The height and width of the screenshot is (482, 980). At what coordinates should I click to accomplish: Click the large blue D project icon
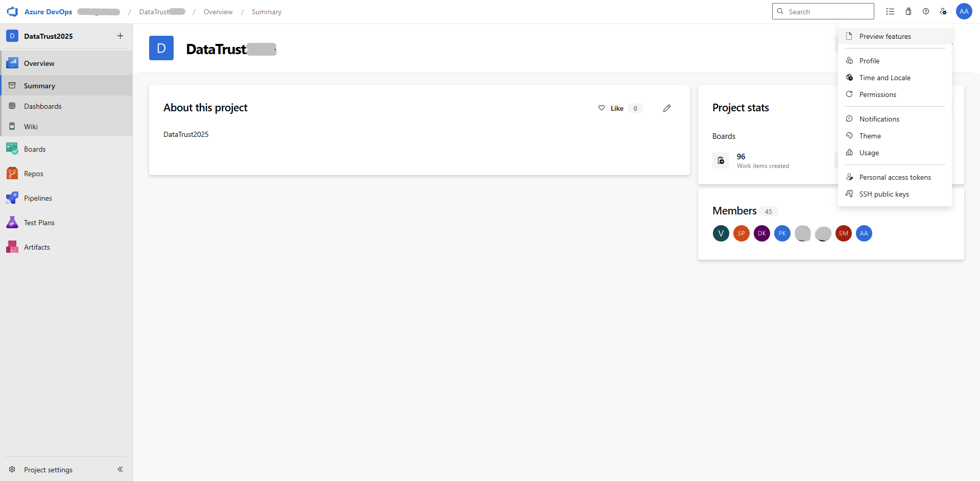(x=161, y=48)
